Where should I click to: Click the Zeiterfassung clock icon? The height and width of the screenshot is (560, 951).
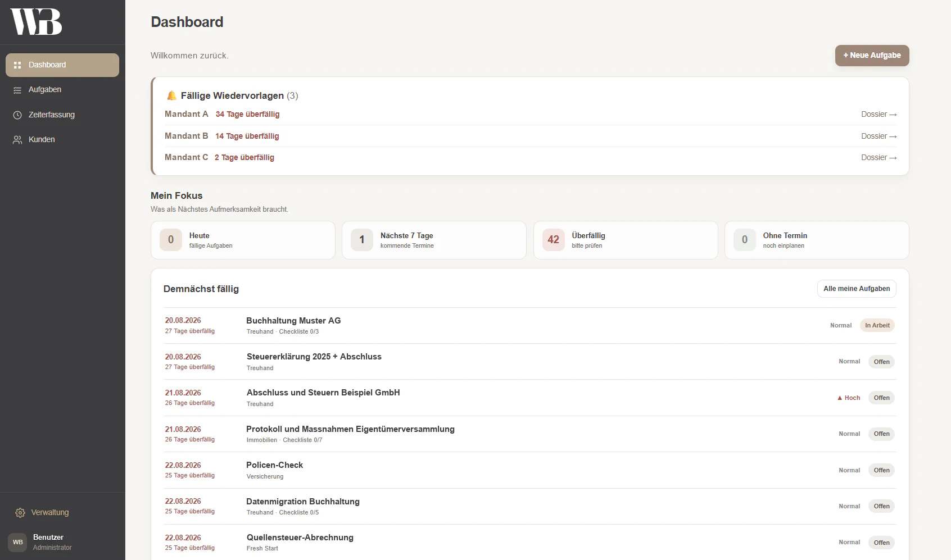[x=17, y=115]
